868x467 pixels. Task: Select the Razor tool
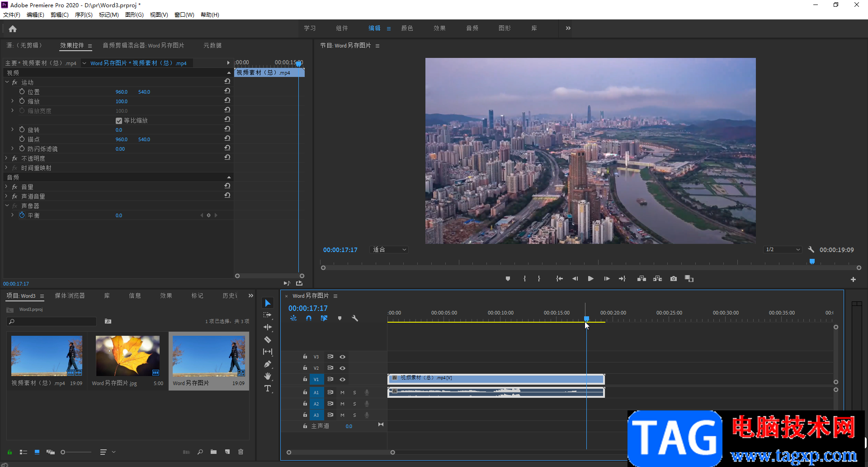[268, 339]
